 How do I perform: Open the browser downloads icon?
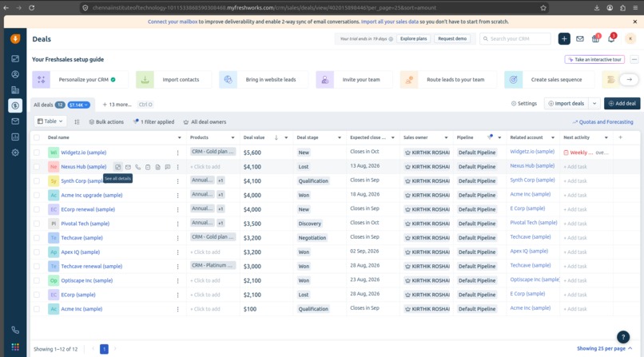pos(597,8)
